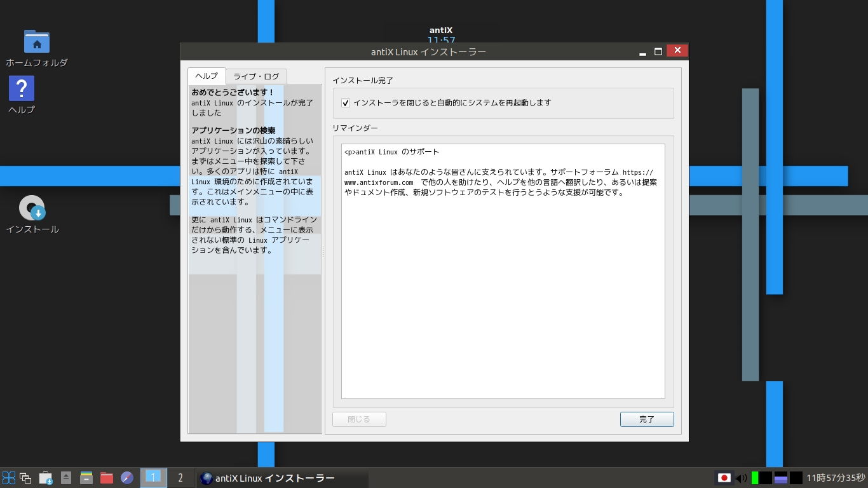This screenshot has height=488, width=868.
Task: Open the volume speaker tray icon
Action: click(x=741, y=478)
